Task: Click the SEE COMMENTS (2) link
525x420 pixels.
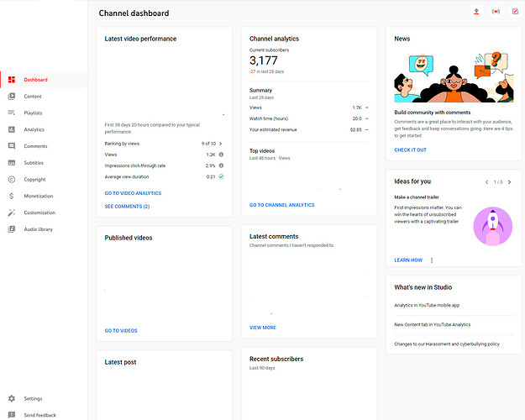Action: pos(127,206)
